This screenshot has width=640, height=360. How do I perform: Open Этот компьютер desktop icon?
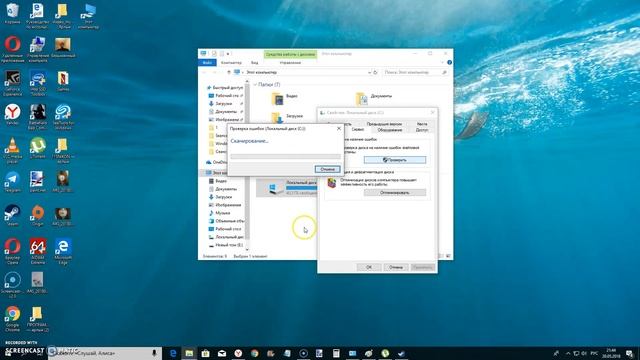(x=88, y=16)
